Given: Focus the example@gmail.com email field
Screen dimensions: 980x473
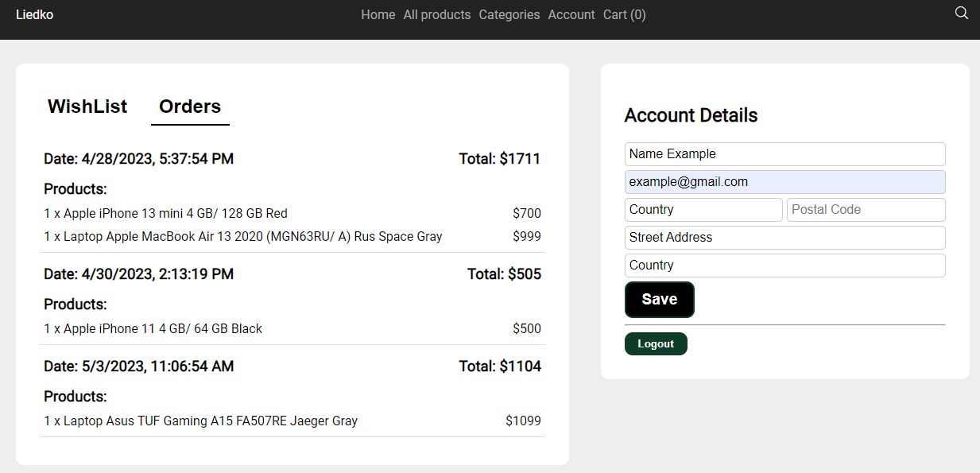Looking at the screenshot, I should coord(784,182).
